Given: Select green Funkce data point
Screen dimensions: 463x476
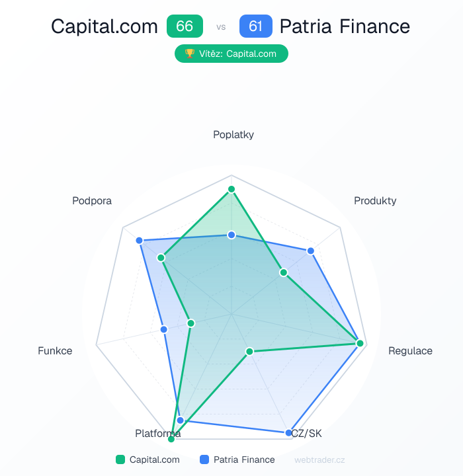Looking at the screenshot, I should pyautogui.click(x=191, y=323).
